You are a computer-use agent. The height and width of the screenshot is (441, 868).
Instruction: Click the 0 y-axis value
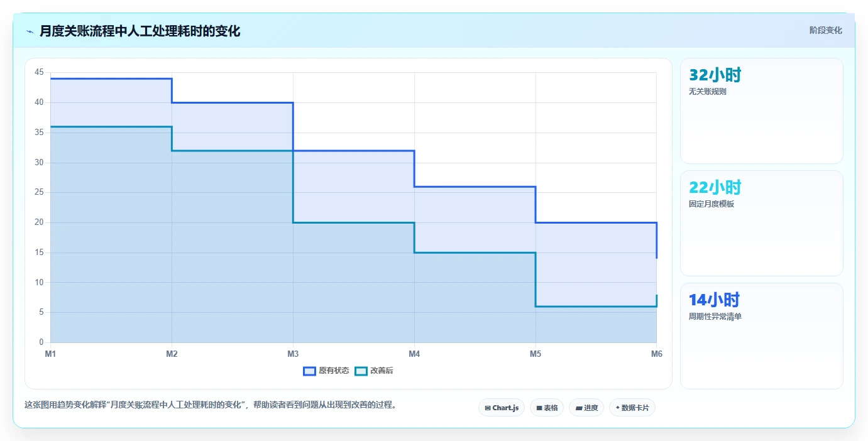pyautogui.click(x=41, y=342)
